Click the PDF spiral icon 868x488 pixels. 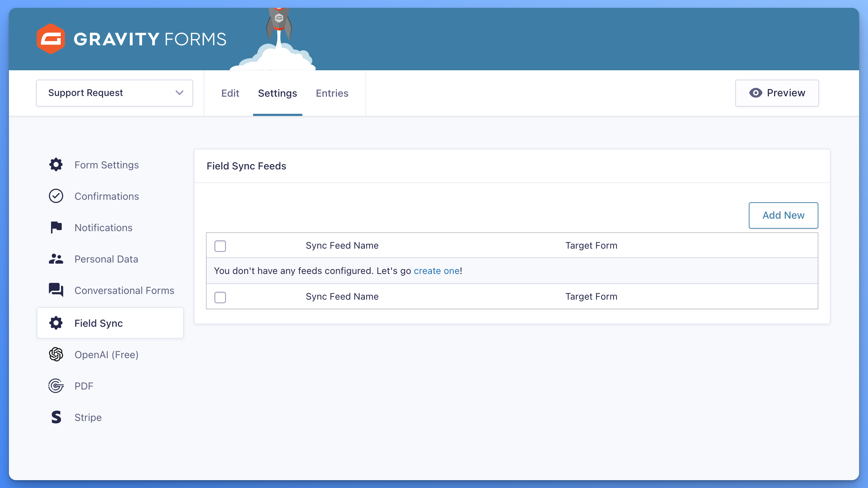(56, 386)
